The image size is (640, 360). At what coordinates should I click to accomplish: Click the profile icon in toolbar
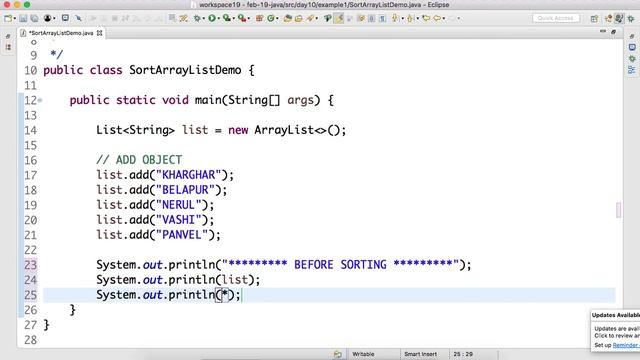(47, 18)
